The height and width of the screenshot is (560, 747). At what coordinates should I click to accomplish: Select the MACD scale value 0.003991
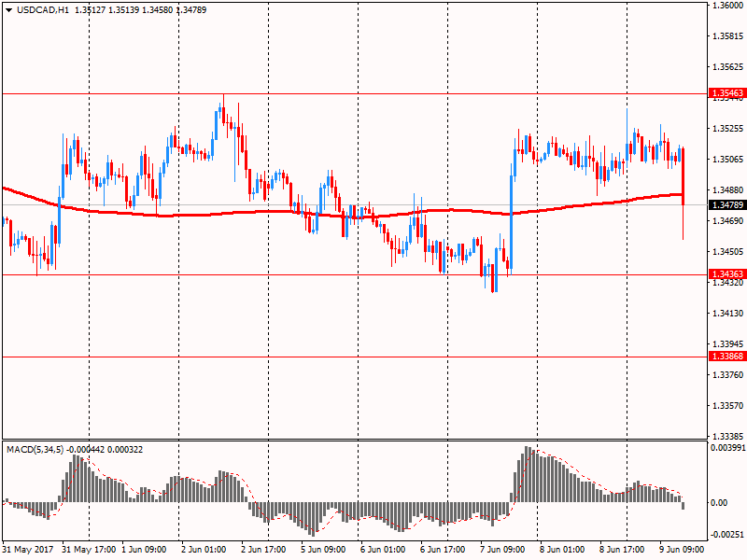click(x=728, y=448)
